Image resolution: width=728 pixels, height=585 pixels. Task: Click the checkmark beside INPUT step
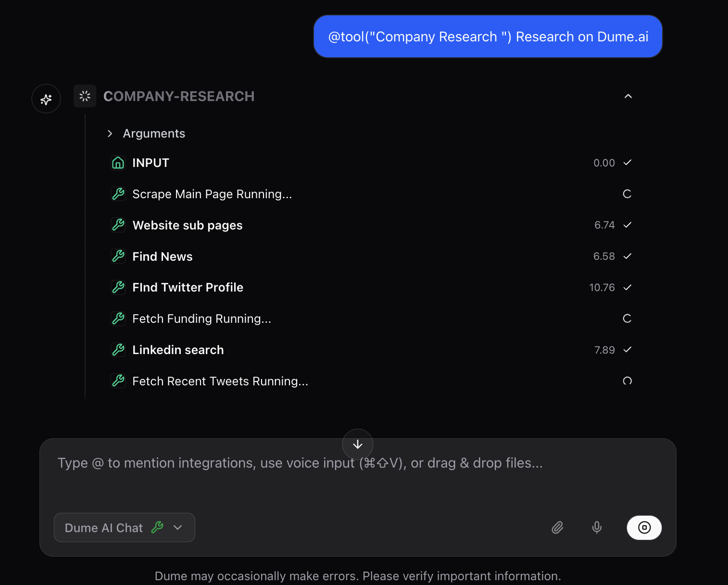tap(628, 163)
